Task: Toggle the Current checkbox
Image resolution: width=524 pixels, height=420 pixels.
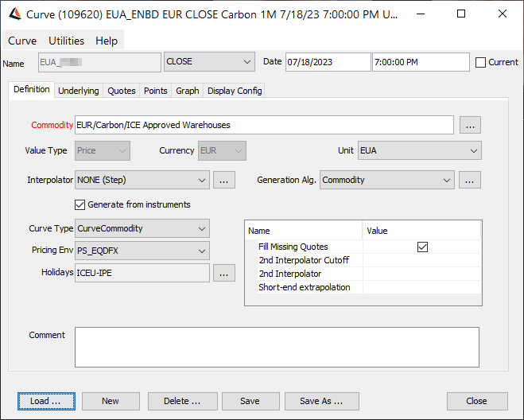Action: [480, 62]
